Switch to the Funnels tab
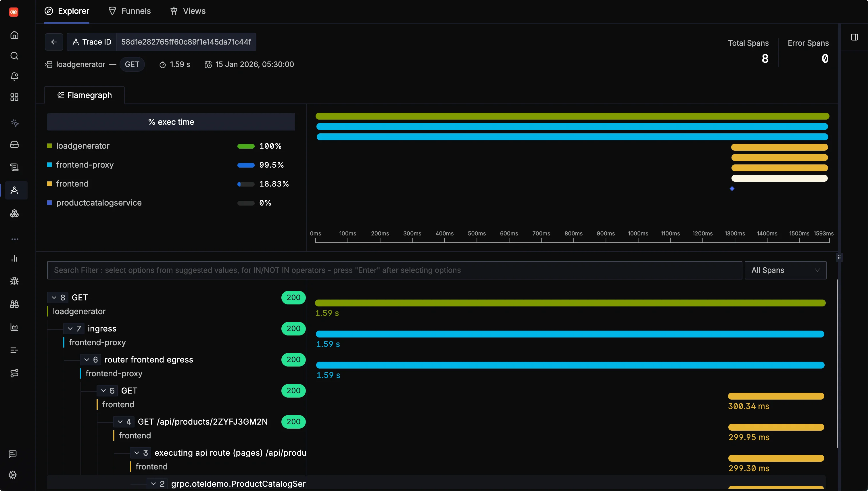The image size is (868, 491). pos(129,11)
